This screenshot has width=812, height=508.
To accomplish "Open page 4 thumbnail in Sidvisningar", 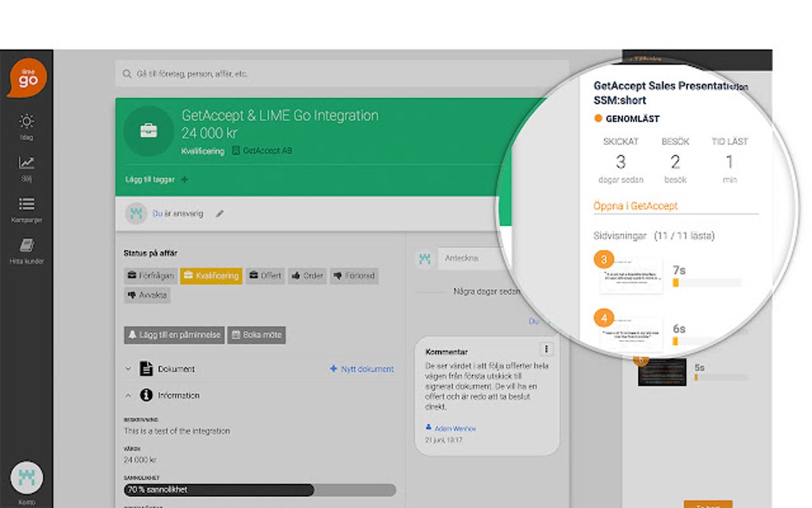I will tap(631, 334).
